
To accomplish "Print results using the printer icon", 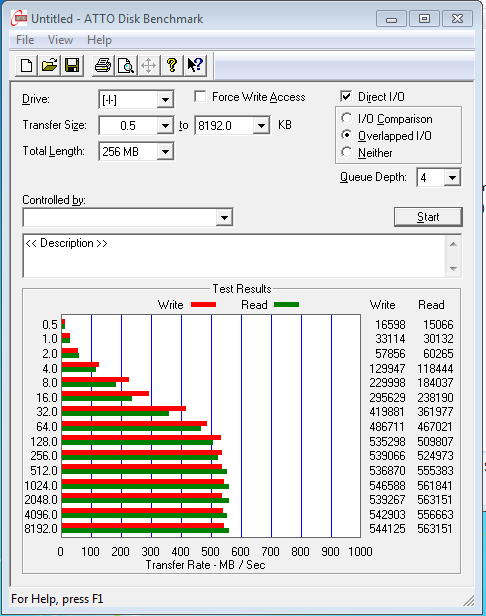I will pos(103,65).
